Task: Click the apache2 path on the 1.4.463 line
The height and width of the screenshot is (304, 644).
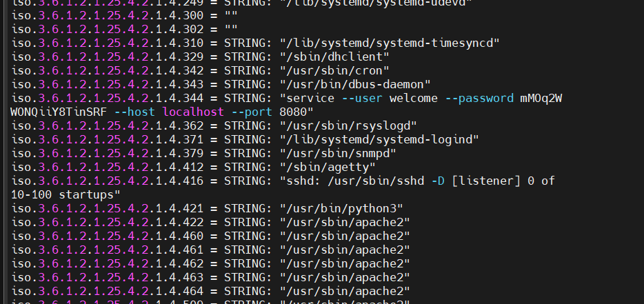Action: click(345, 277)
